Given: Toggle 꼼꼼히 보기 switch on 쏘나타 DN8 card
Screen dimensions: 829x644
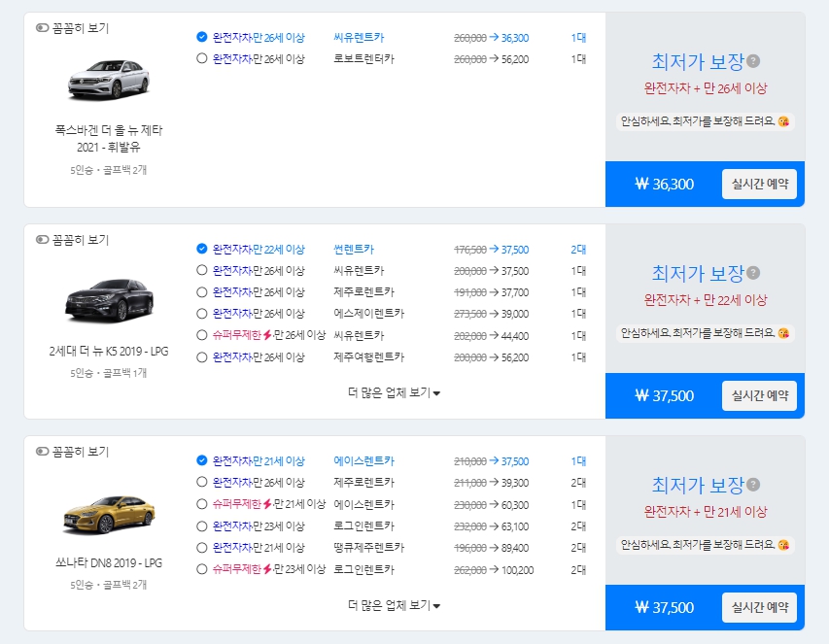Looking at the screenshot, I should click(x=43, y=451).
